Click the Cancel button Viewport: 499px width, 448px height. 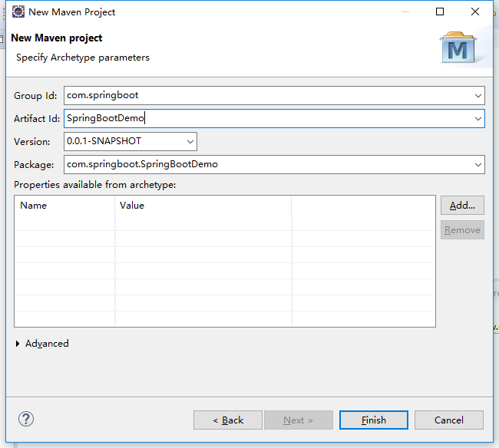(x=449, y=420)
